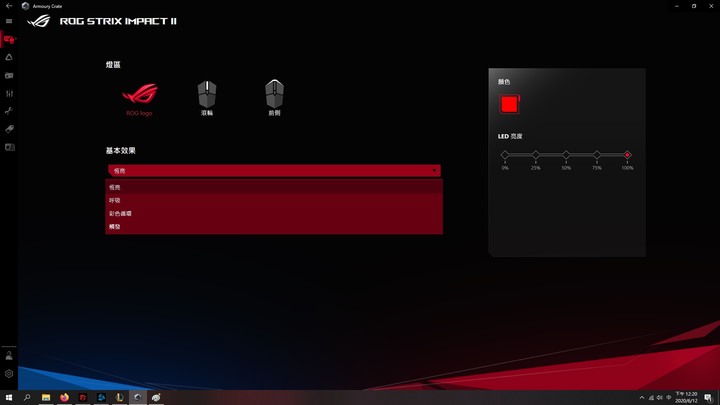Choose 彩色循環 color cycle effect
The width and height of the screenshot is (720, 405).
coord(274,213)
